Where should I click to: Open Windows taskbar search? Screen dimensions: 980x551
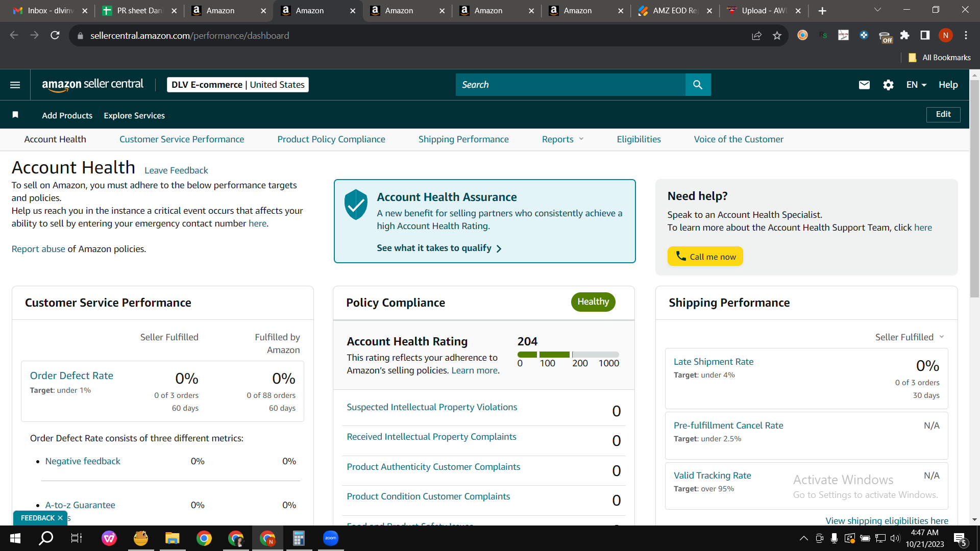pos(46,538)
